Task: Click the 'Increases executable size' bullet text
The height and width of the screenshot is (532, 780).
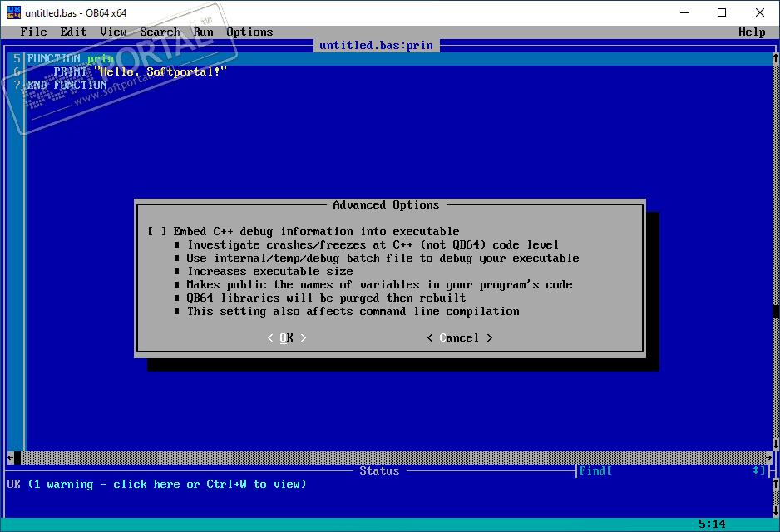Action: tap(270, 272)
